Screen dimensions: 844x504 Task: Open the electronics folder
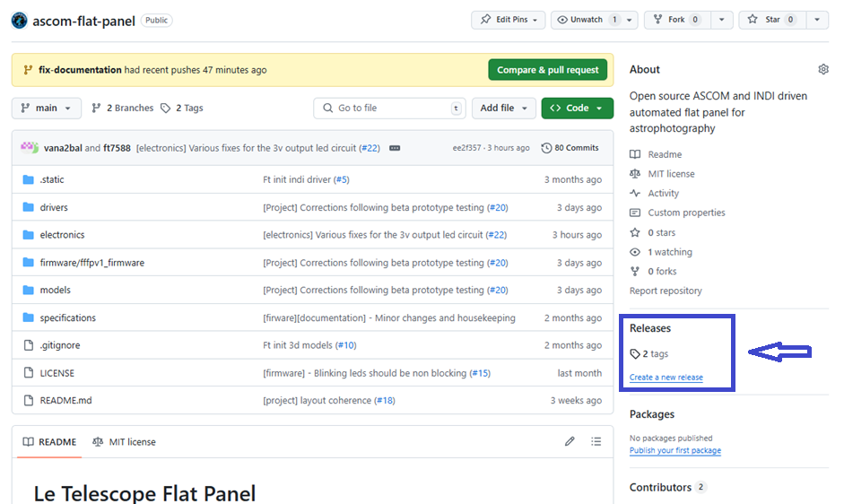tap(62, 235)
